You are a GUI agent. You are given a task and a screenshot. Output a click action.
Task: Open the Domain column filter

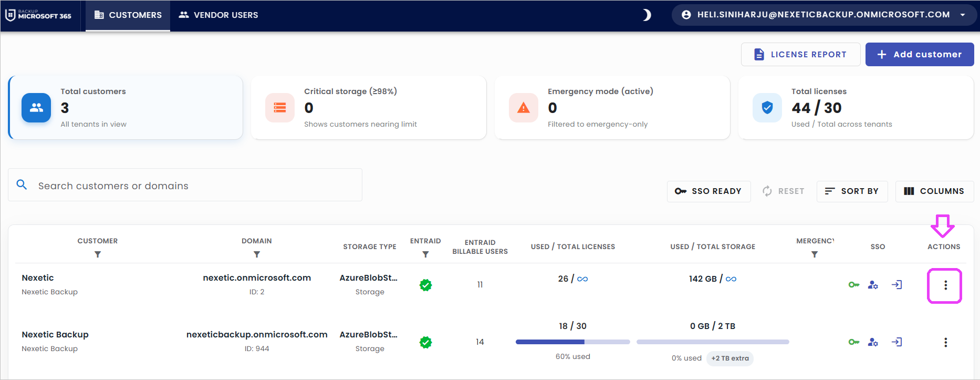click(x=257, y=254)
